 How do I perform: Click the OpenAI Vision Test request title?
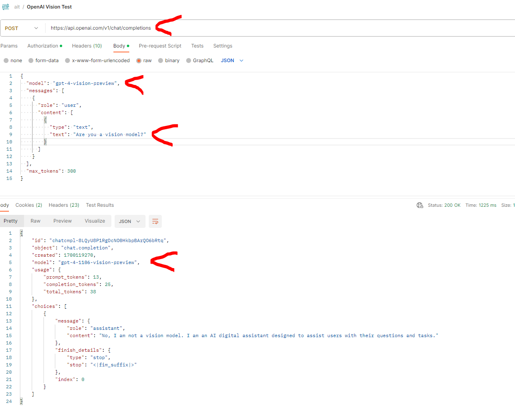pyautogui.click(x=49, y=6)
